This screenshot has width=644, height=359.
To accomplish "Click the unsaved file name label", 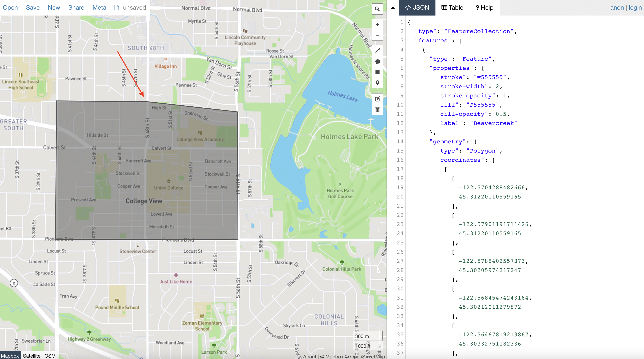I will coord(134,8).
